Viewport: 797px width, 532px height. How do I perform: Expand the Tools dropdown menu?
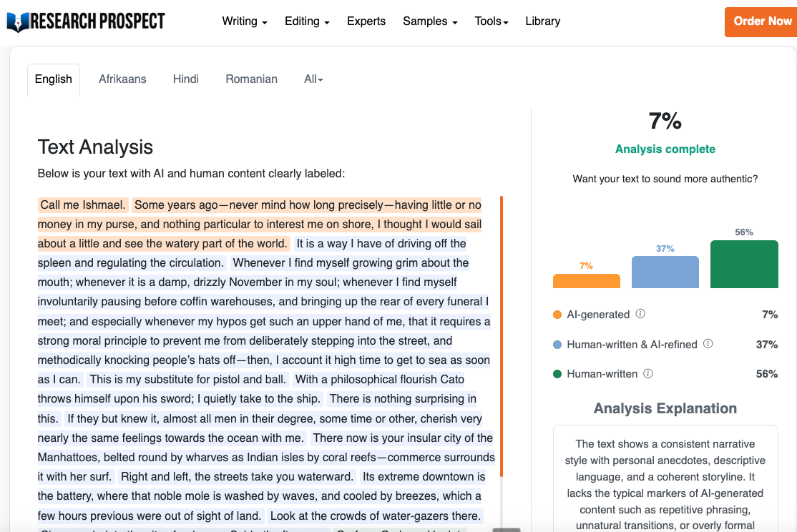click(492, 21)
